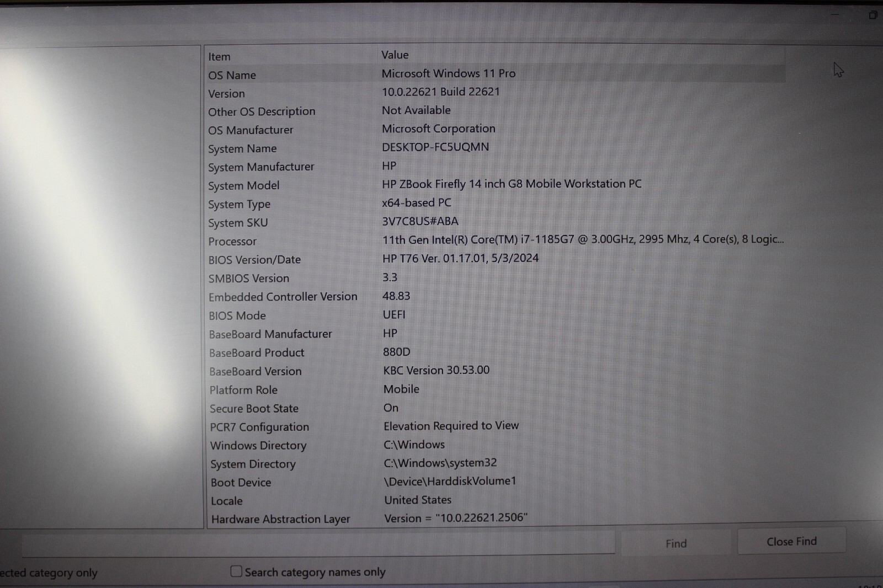Click value KBC Version 30.53.00
Screen dimensions: 883x588
(437, 370)
